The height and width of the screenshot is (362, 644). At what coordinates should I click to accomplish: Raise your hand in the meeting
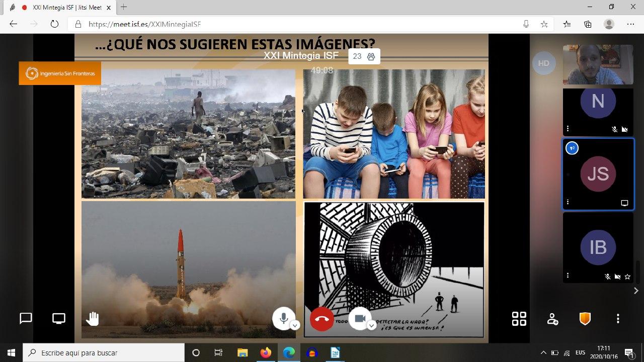click(x=93, y=318)
